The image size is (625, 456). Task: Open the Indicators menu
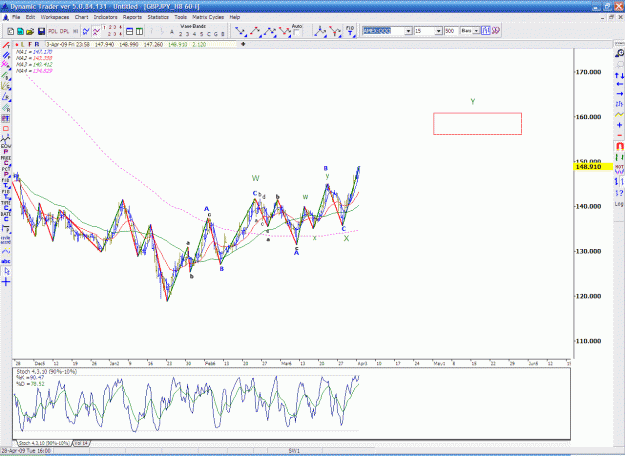(106, 17)
